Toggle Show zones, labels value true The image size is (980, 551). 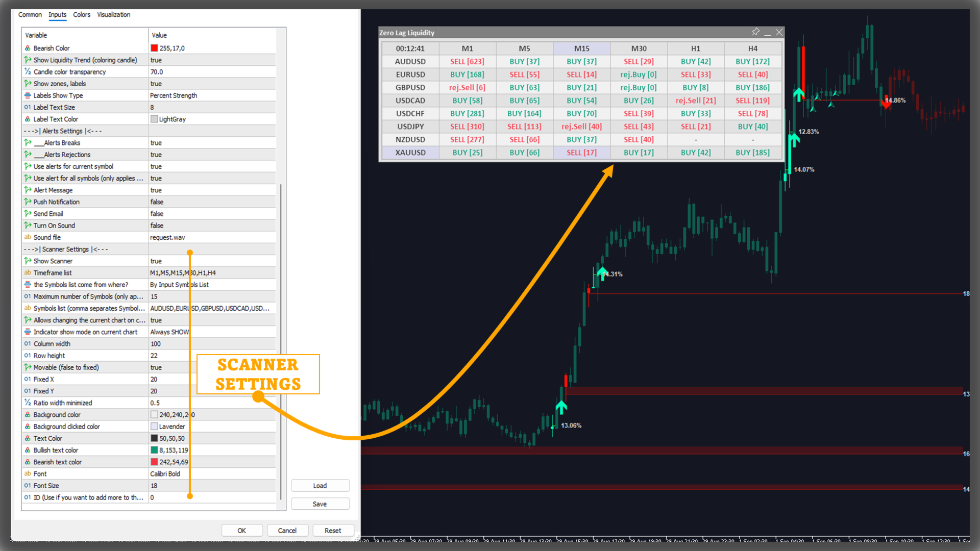pos(212,84)
